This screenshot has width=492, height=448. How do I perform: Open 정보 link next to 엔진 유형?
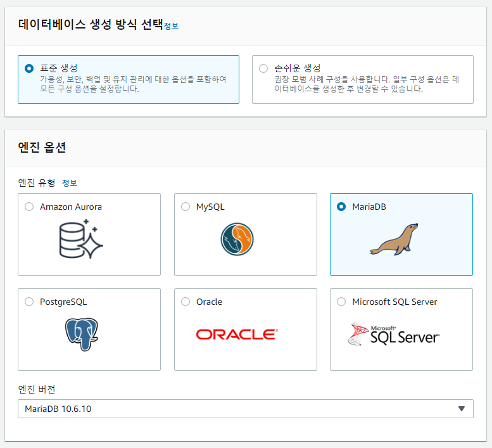point(70,183)
